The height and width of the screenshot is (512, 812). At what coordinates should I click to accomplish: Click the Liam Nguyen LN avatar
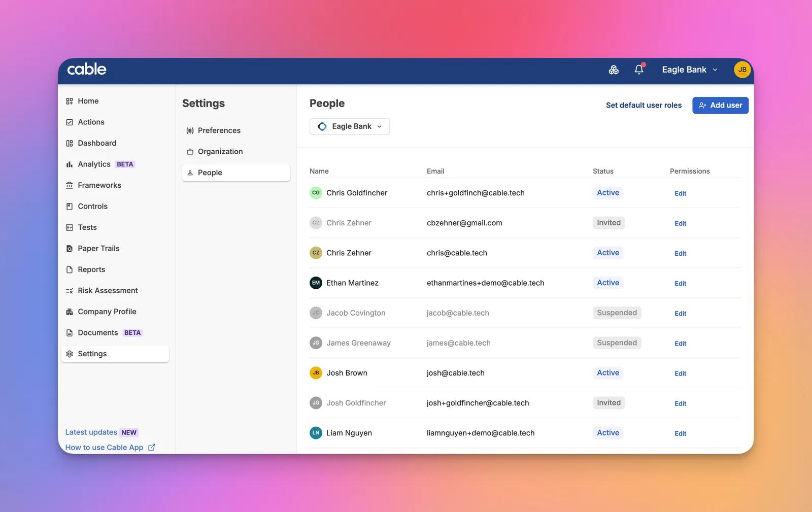[316, 433]
